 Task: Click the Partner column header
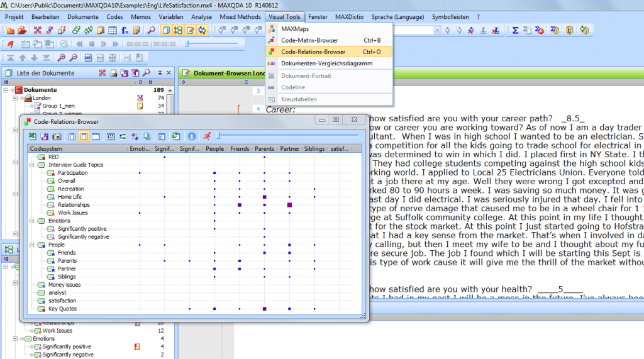tap(289, 149)
